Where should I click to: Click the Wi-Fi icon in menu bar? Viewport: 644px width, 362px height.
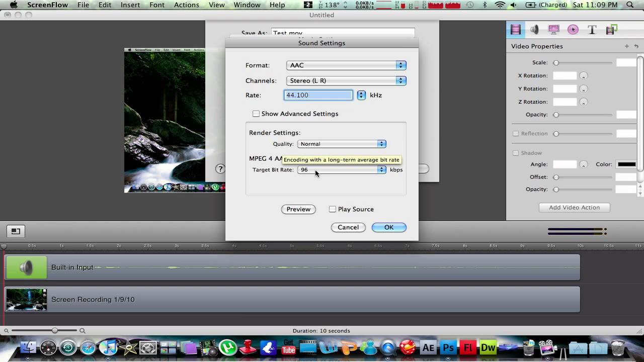click(500, 5)
